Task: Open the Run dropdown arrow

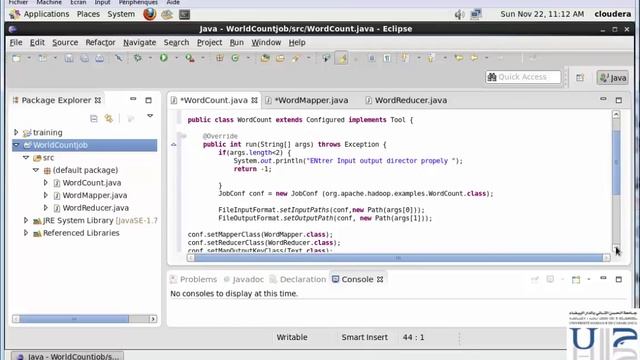Action: pyautogui.click(x=176, y=58)
